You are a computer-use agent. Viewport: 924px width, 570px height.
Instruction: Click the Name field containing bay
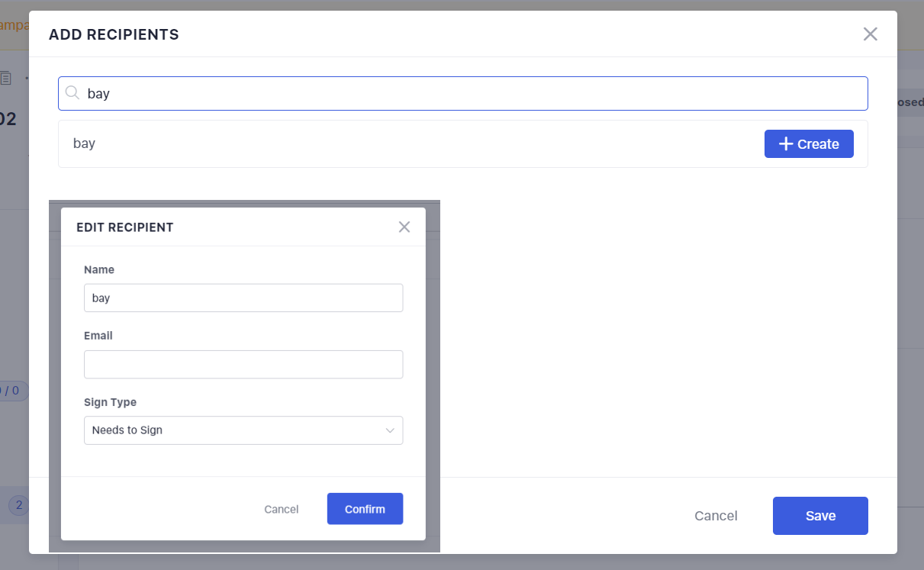point(243,298)
